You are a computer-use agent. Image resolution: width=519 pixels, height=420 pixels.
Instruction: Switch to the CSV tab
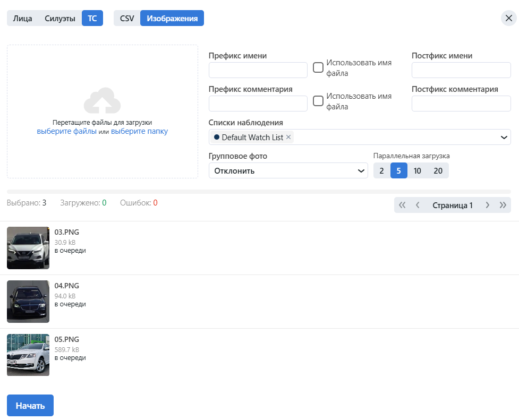point(127,19)
